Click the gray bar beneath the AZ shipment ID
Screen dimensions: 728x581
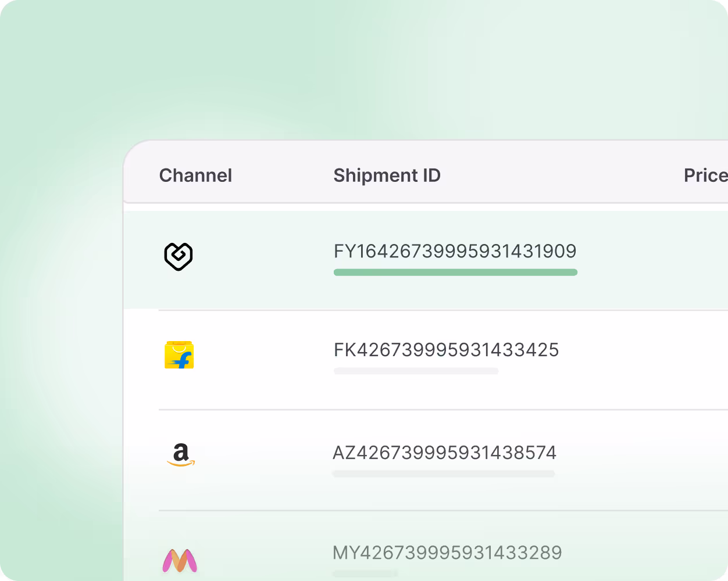[443, 474]
